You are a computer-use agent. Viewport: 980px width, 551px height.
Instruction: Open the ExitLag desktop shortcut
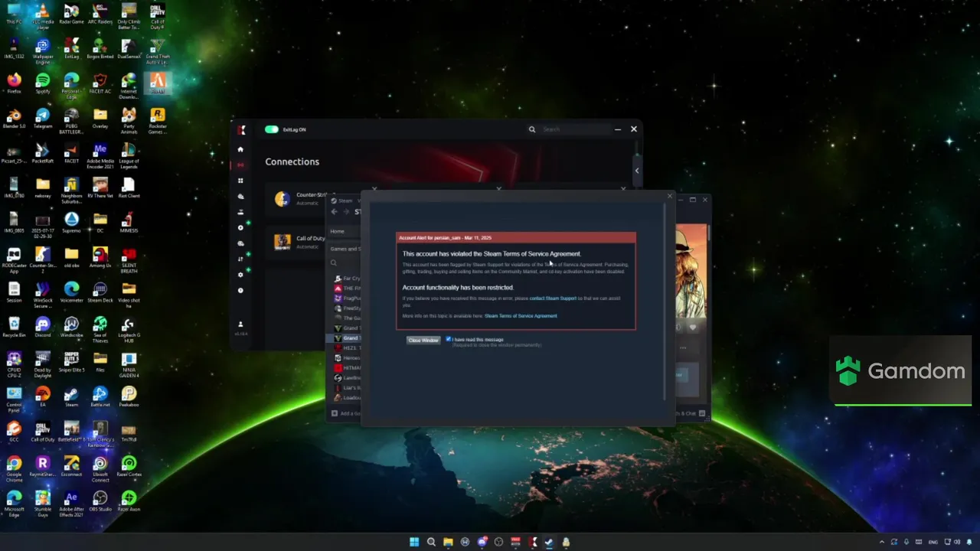(71, 48)
